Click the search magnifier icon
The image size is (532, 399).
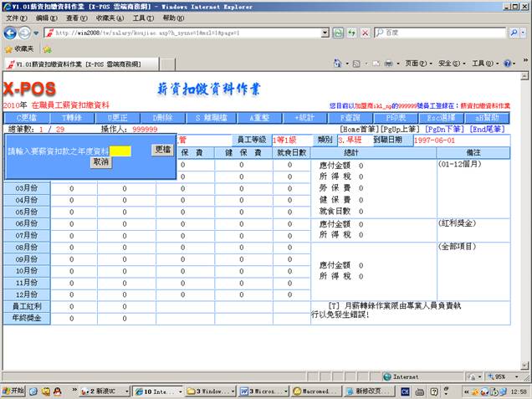(523, 33)
